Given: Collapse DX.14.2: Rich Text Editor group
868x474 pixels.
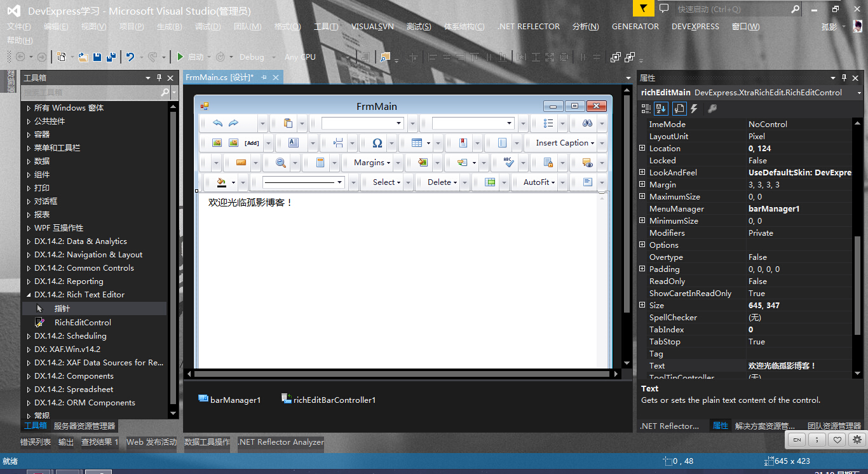Looking at the screenshot, I should (x=29, y=295).
